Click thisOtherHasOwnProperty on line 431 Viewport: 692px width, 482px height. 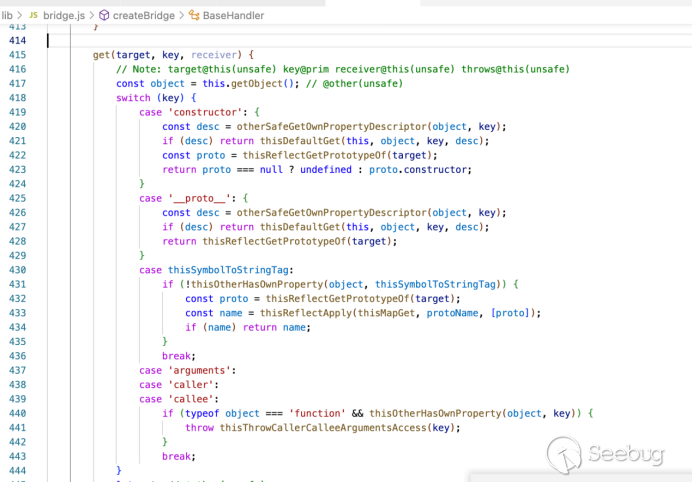(257, 284)
